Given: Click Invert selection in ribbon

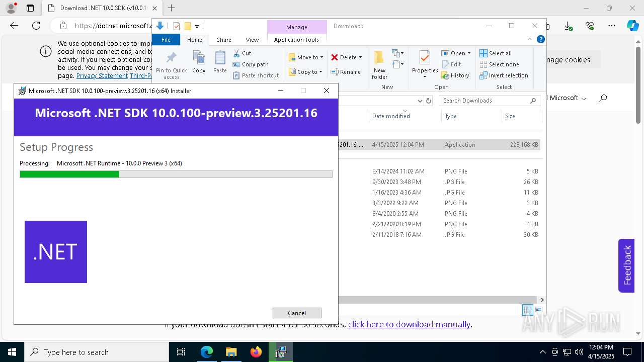Looking at the screenshot, I should click(x=504, y=75).
